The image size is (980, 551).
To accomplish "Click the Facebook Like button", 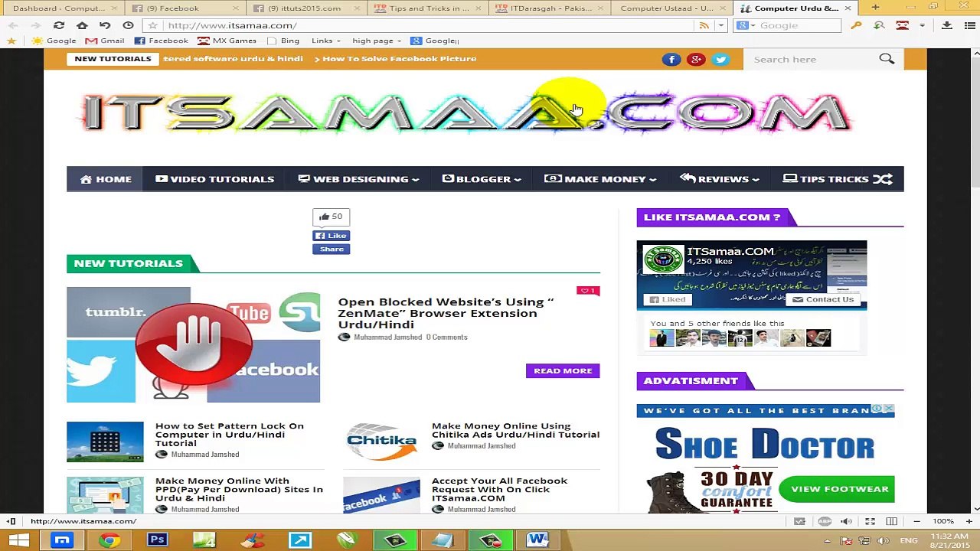I will [x=331, y=236].
